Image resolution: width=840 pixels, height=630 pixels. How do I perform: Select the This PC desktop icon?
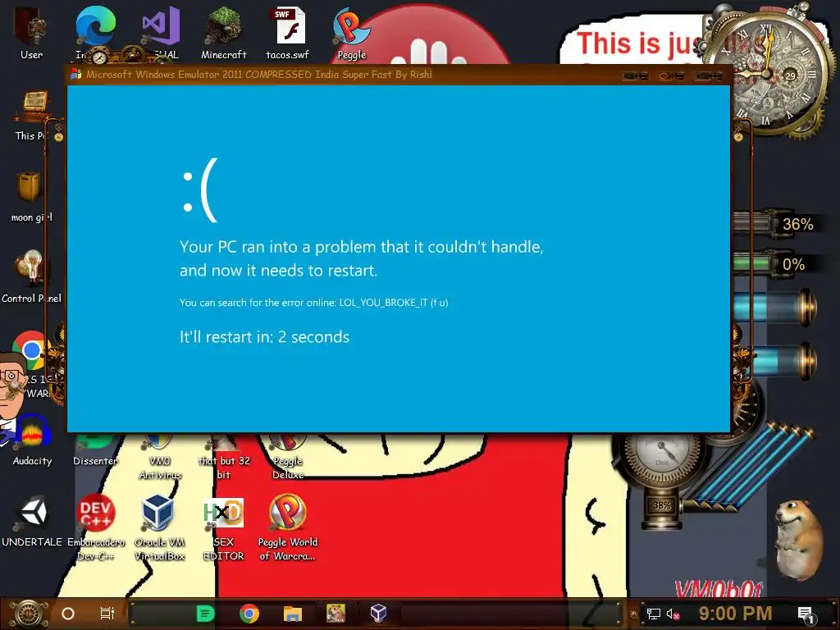pos(31,115)
